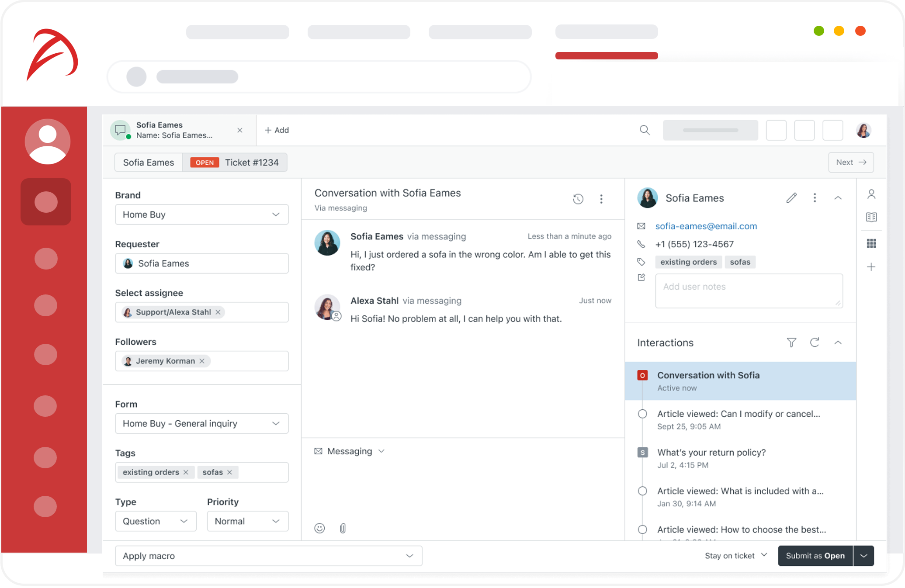Open the submit status arrow dropdown
Viewport: 905px width, 588px height.
(x=863, y=556)
